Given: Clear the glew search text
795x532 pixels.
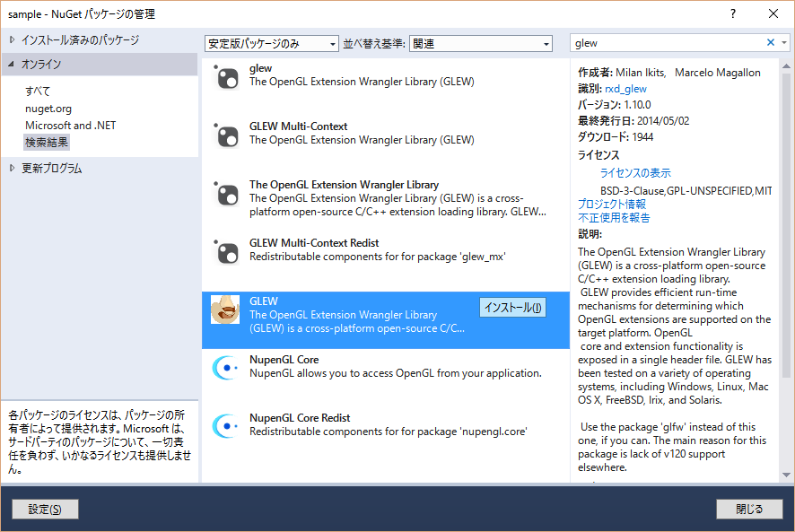Looking at the screenshot, I should pyautogui.click(x=770, y=43).
